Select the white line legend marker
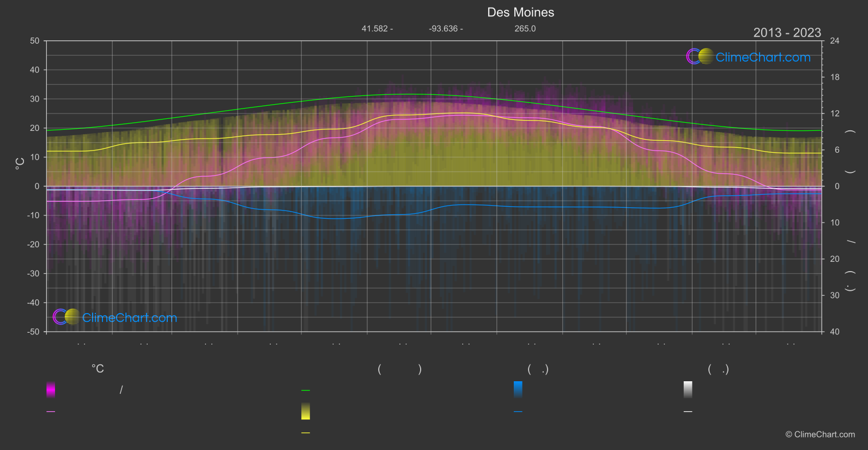 (688, 412)
